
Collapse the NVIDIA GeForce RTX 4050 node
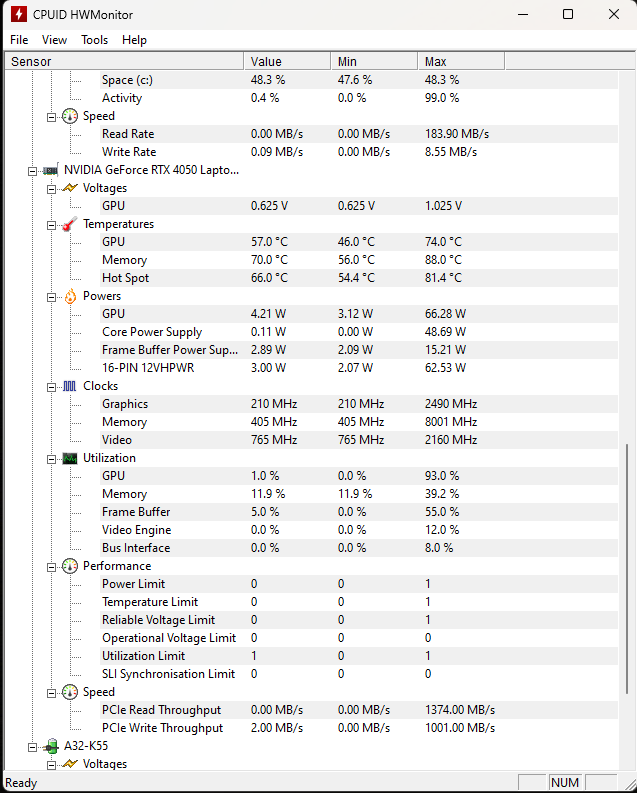(x=33, y=170)
